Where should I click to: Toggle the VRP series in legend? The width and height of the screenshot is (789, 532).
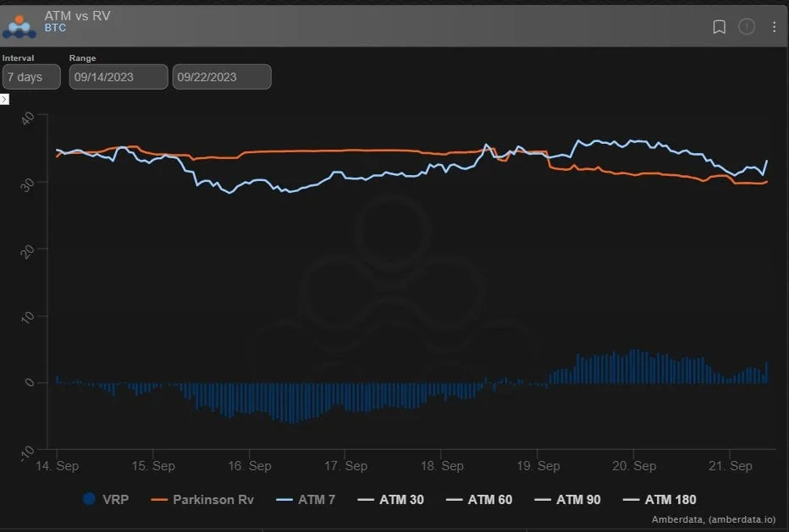(106, 499)
